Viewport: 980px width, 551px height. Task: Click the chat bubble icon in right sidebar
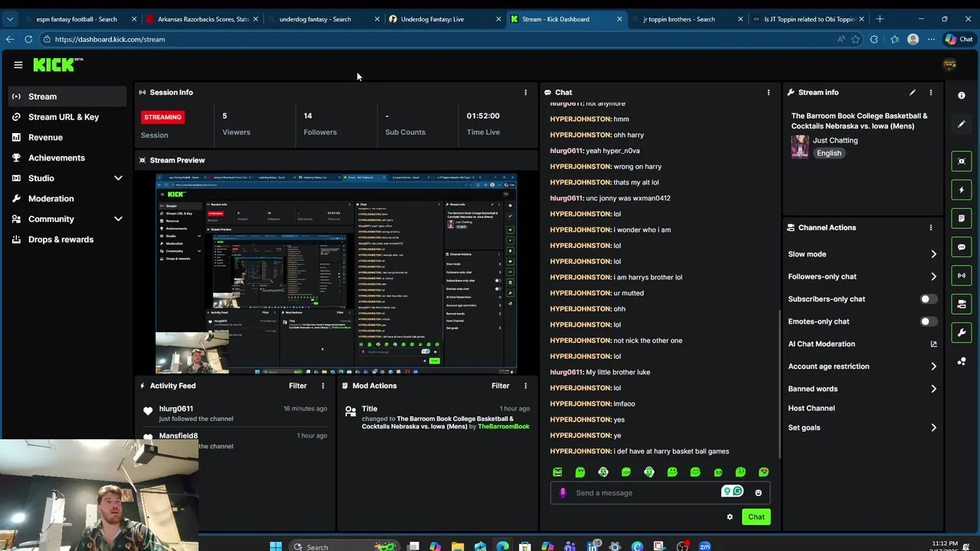click(962, 247)
